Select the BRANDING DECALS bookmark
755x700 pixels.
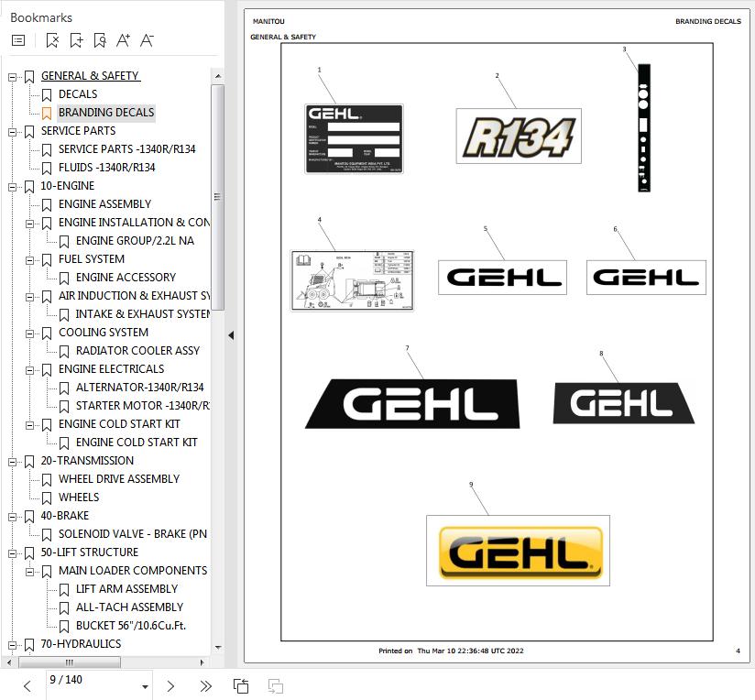106,112
